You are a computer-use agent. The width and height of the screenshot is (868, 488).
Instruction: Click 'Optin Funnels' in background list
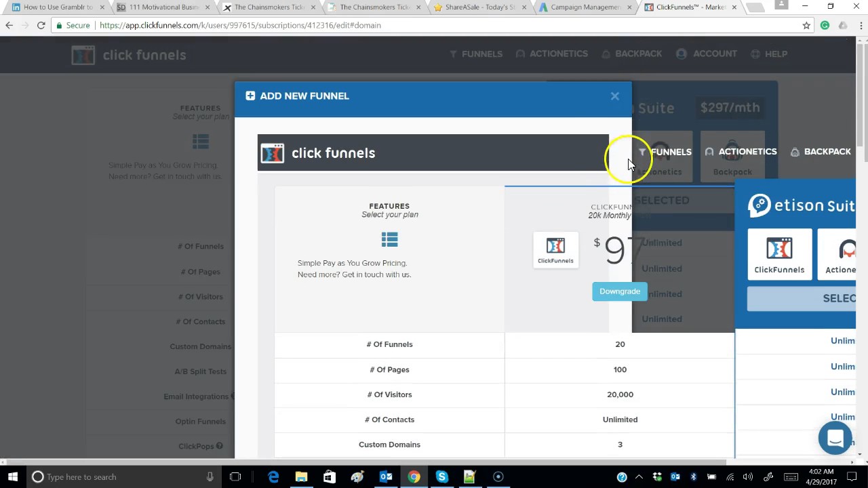click(200, 422)
